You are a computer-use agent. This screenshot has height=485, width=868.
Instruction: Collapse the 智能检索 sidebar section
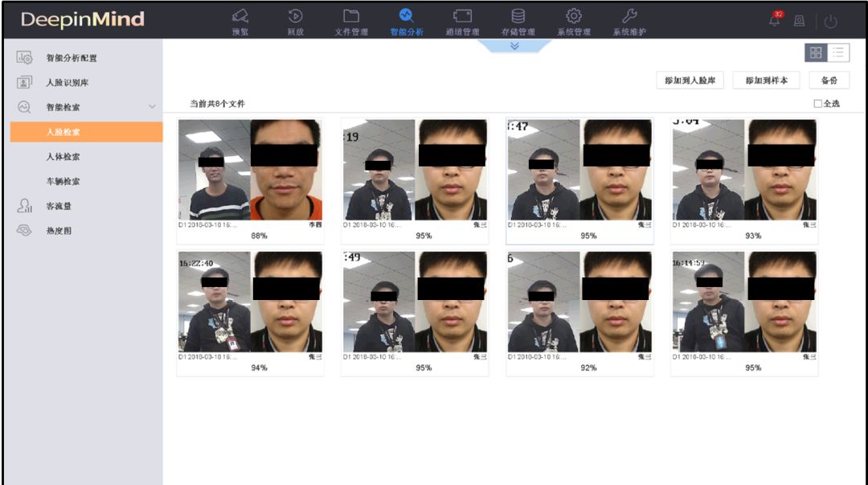pos(152,107)
